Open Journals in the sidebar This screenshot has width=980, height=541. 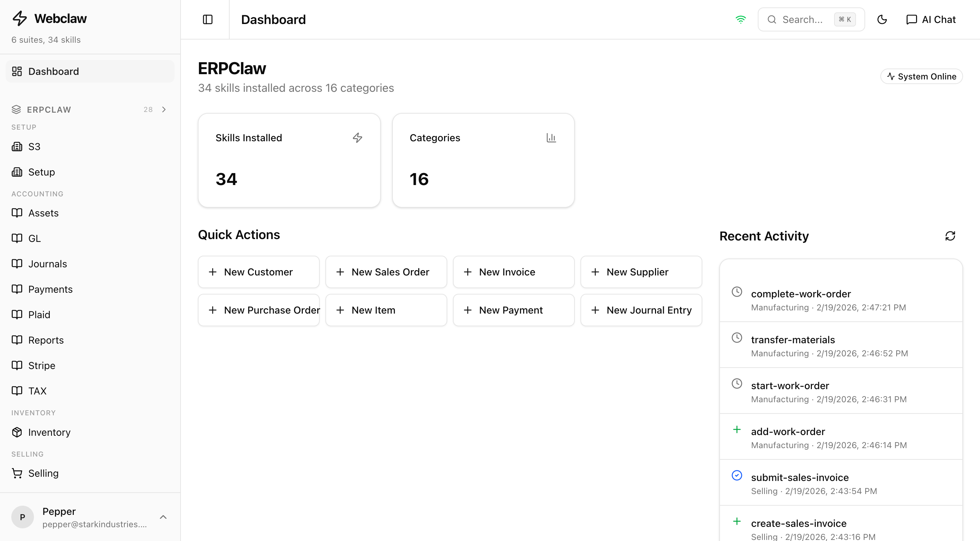[90, 264]
